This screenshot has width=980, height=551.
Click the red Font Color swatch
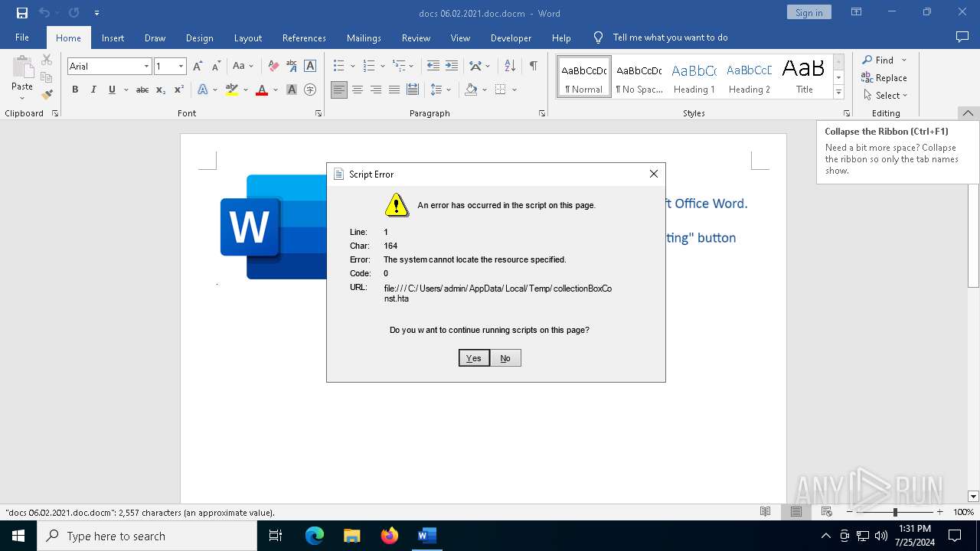point(262,90)
